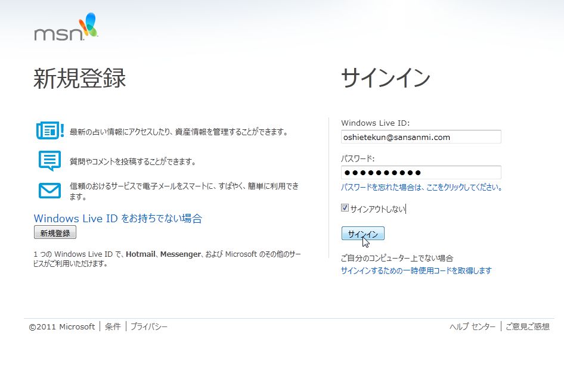Click the サインイン button

pyautogui.click(x=363, y=234)
